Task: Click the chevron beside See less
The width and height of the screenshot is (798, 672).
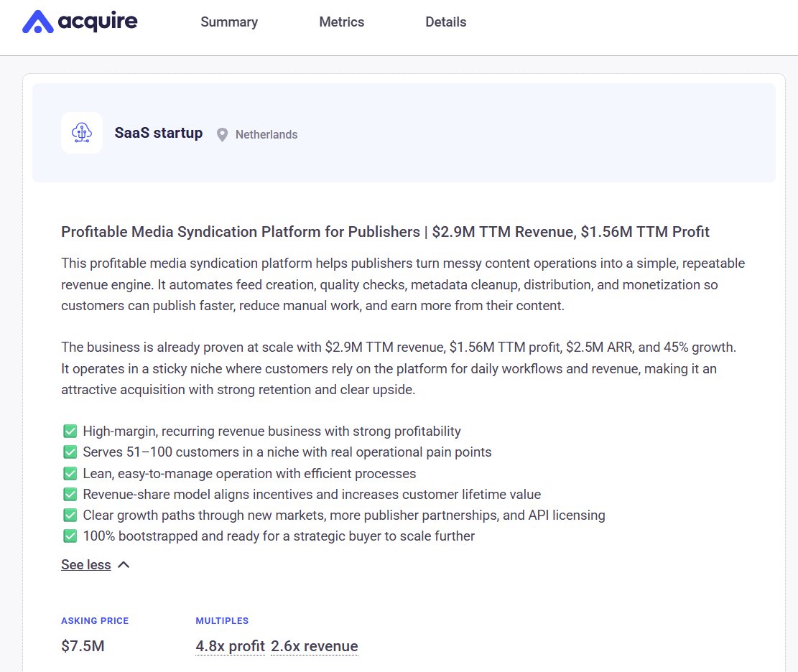Action: click(x=124, y=564)
